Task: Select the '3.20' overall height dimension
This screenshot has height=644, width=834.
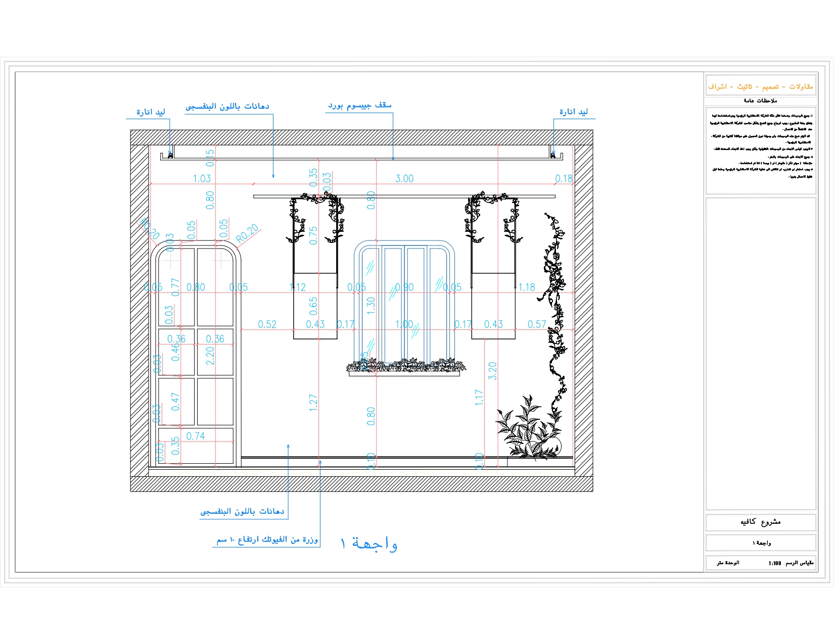Action: point(493,371)
